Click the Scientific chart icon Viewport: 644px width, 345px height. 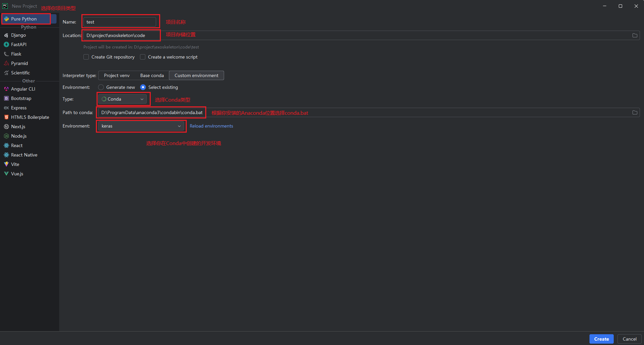click(x=6, y=73)
